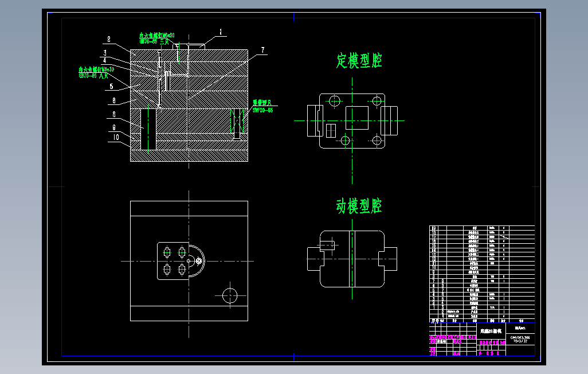Select part callout number "2"
Viewport: 588px width, 374px height.
pos(109,39)
